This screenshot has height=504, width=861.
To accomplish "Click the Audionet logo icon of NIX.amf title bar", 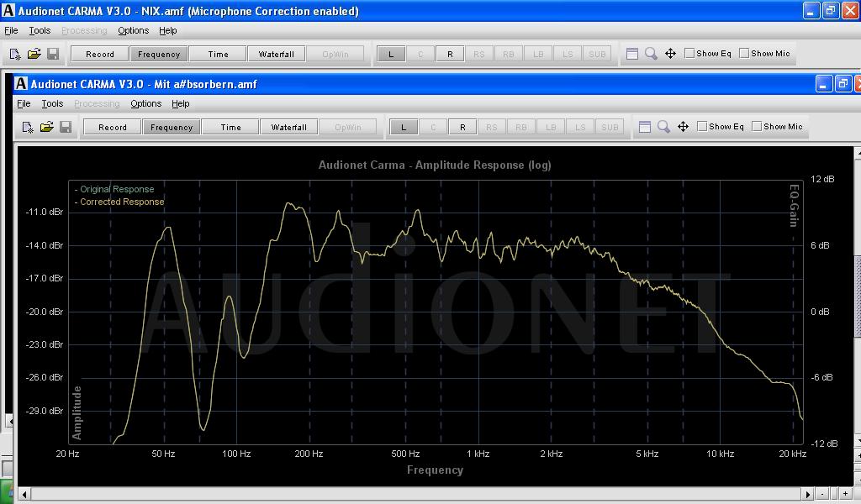I will pos(8,10).
